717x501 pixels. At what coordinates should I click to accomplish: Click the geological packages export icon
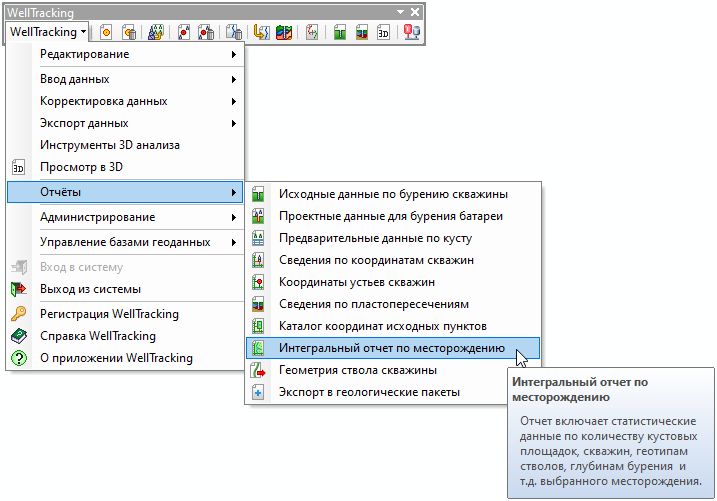258,393
